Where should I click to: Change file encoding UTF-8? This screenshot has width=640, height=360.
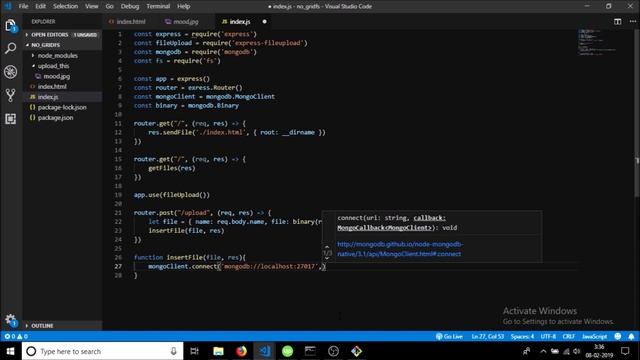pos(548,336)
